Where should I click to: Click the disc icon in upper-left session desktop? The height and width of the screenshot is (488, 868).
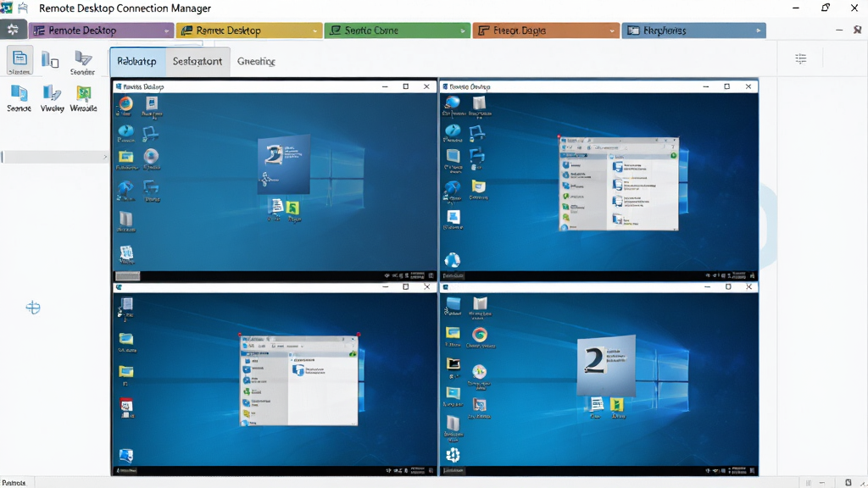pos(151,157)
